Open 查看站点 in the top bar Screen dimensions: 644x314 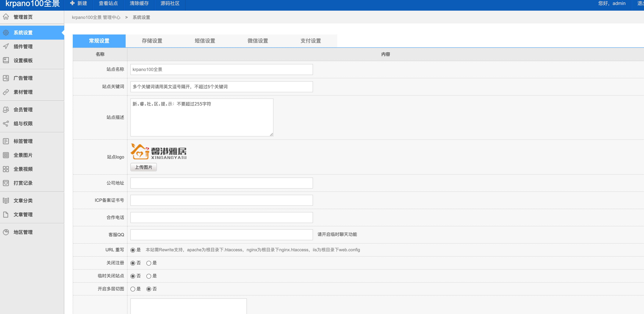click(x=108, y=3)
